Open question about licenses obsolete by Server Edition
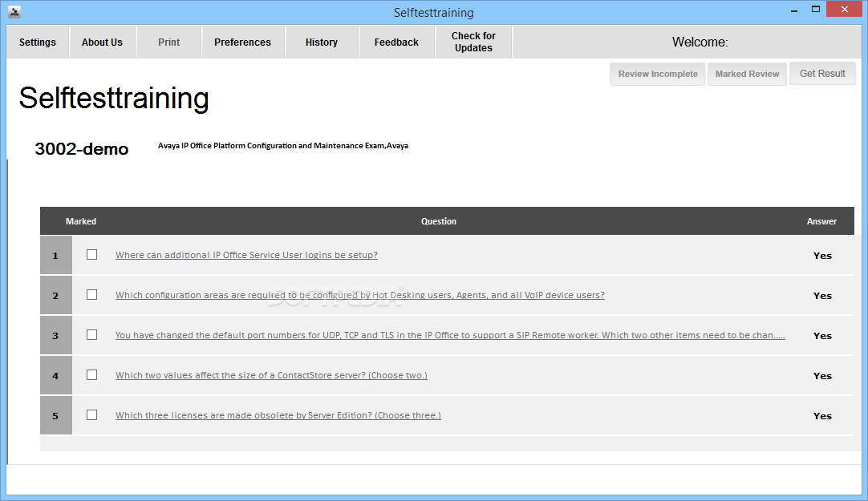The image size is (868, 501). pyautogui.click(x=278, y=415)
